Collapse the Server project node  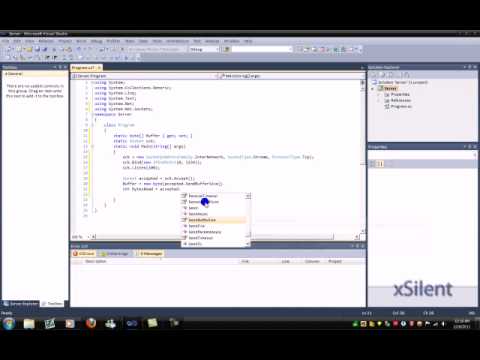pyautogui.click(x=373, y=89)
